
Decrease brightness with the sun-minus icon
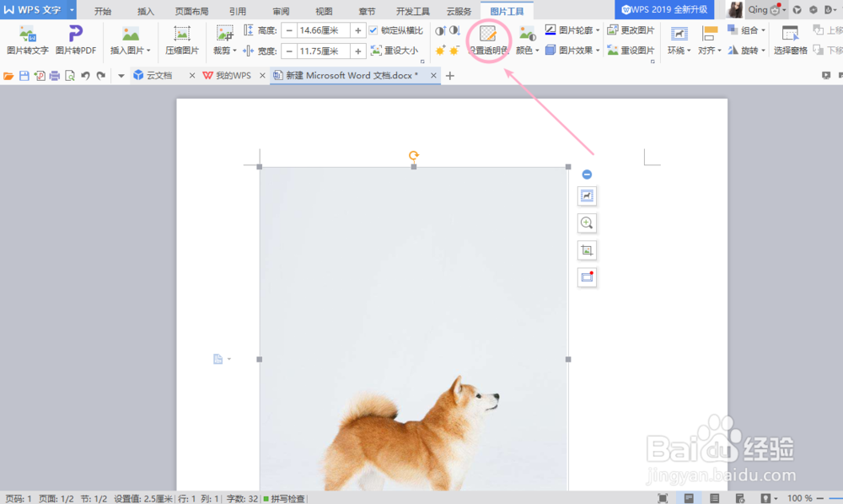(455, 51)
